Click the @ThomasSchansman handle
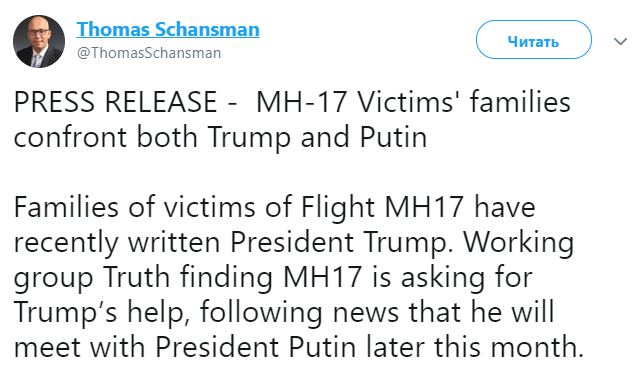 click(x=149, y=53)
